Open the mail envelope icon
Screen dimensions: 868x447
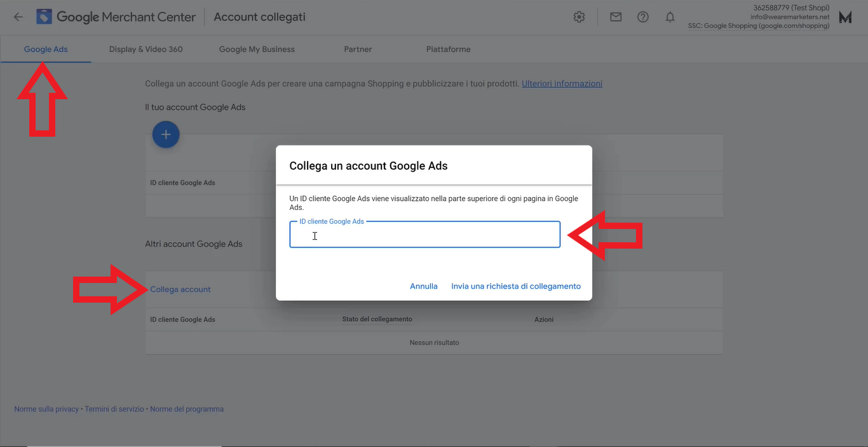coord(616,17)
